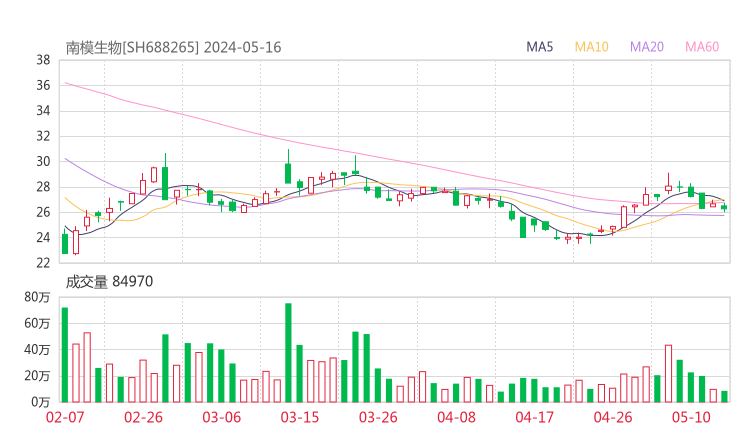This screenshot has height=440, width=740.
Task: Click the price axis value 22
Action: tap(43, 263)
